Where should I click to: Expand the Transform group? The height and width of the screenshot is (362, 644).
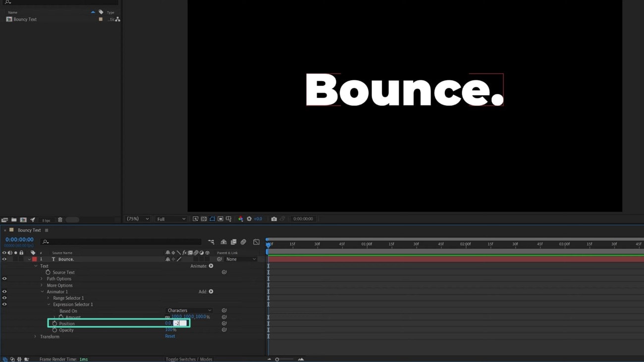coord(35,337)
